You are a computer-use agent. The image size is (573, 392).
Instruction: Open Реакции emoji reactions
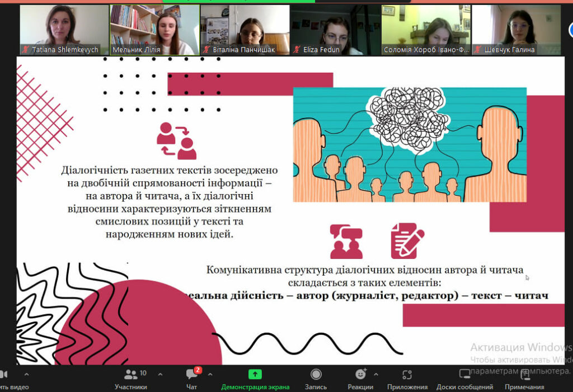[360, 378]
